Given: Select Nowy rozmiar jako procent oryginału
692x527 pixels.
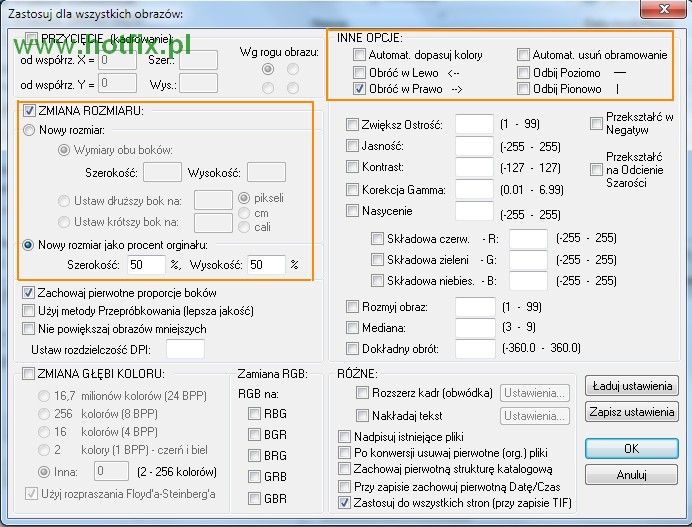Looking at the screenshot, I should click(30, 244).
